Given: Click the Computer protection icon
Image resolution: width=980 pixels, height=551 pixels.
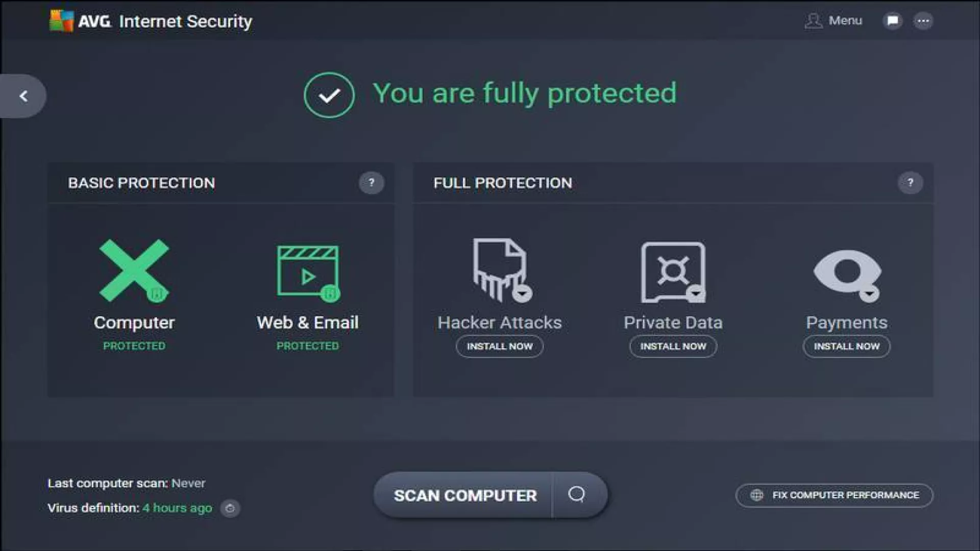Looking at the screenshot, I should (x=134, y=270).
